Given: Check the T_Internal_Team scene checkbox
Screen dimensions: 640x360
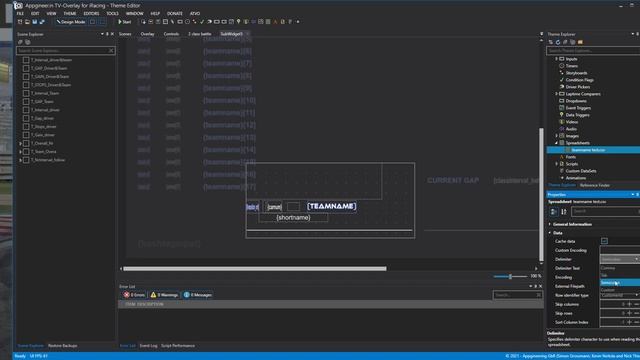Looking at the screenshot, I should point(26,93).
